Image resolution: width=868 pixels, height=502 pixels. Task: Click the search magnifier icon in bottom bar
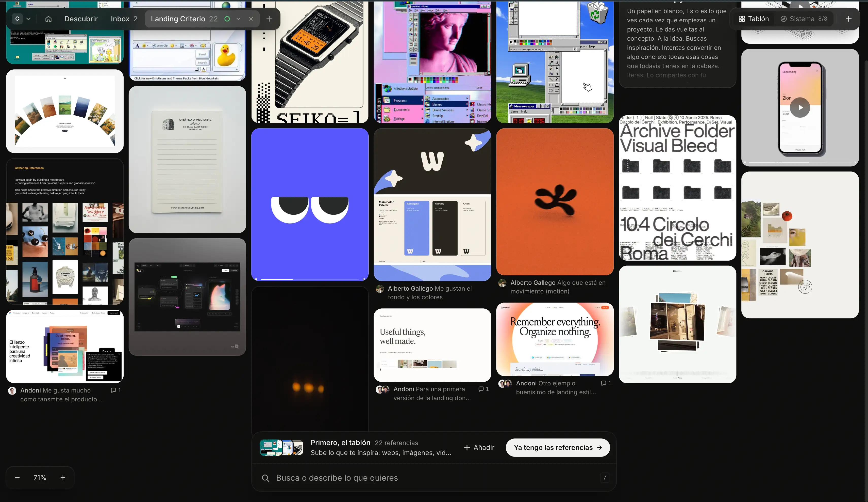[x=265, y=478]
